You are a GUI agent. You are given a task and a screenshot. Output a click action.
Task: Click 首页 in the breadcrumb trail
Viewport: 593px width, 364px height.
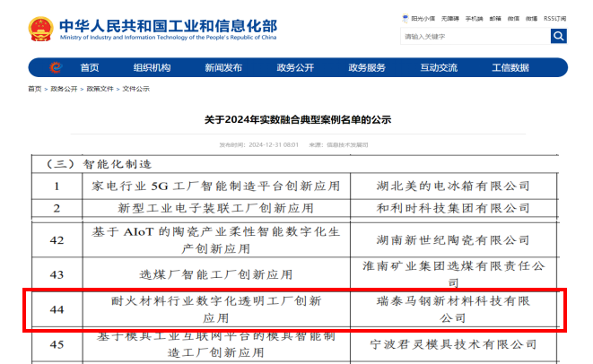(34, 89)
